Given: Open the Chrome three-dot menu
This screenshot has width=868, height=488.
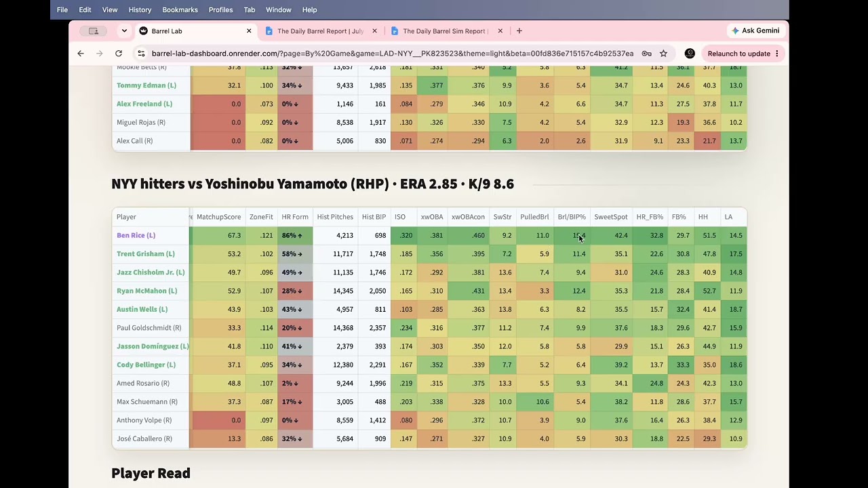Looking at the screenshot, I should click(777, 54).
